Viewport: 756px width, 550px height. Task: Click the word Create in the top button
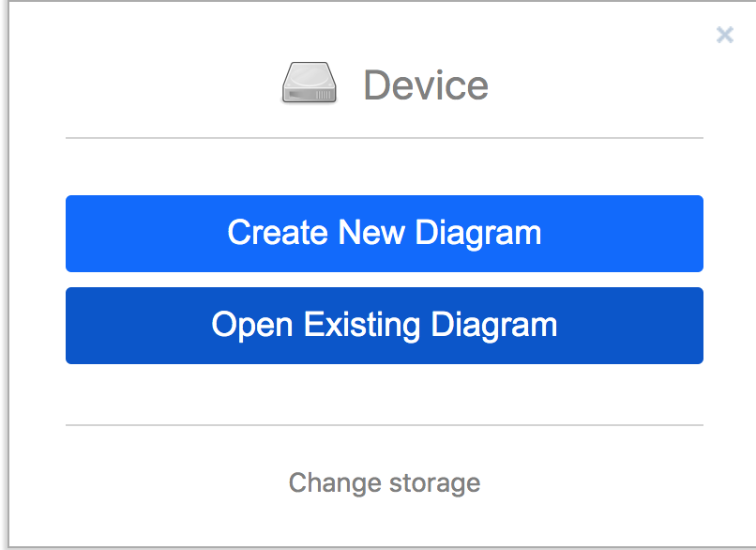[278, 233]
